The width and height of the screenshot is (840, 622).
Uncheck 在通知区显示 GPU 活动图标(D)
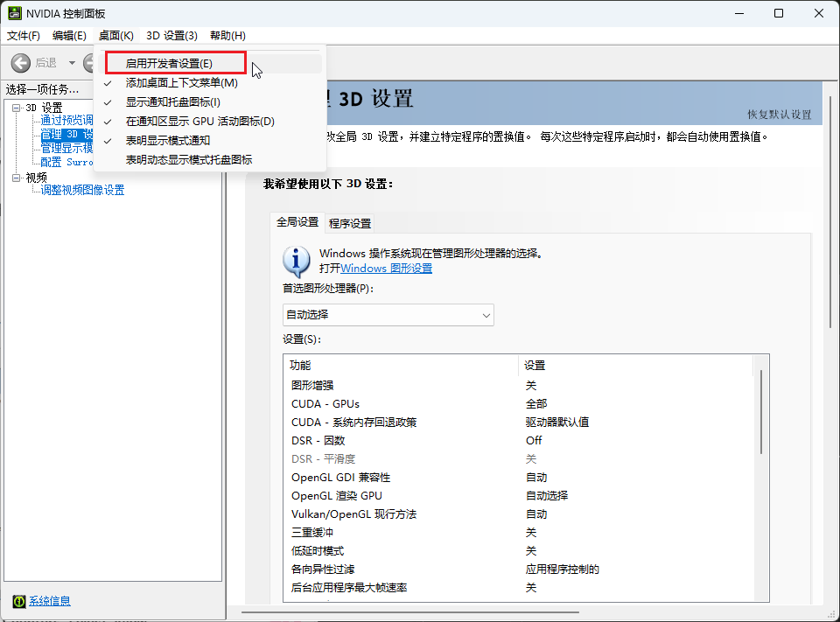point(210,122)
